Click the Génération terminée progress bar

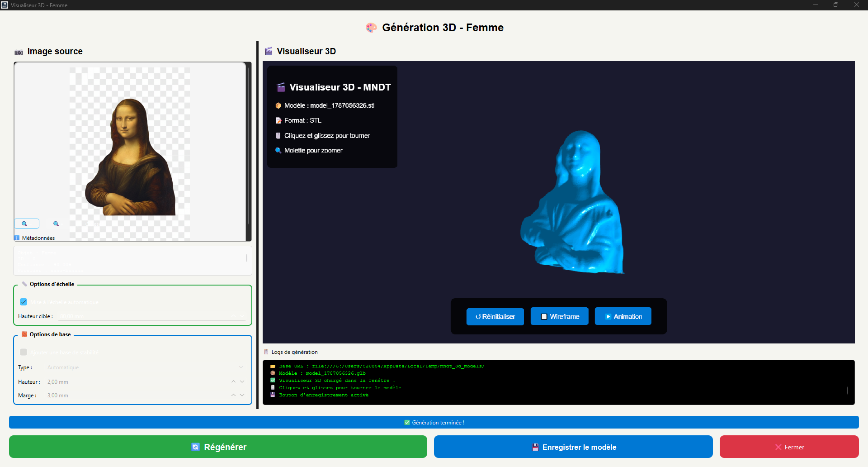pyautogui.click(x=434, y=422)
